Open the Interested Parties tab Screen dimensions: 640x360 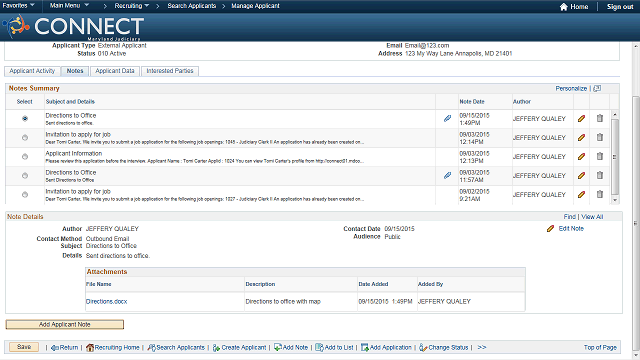170,71
